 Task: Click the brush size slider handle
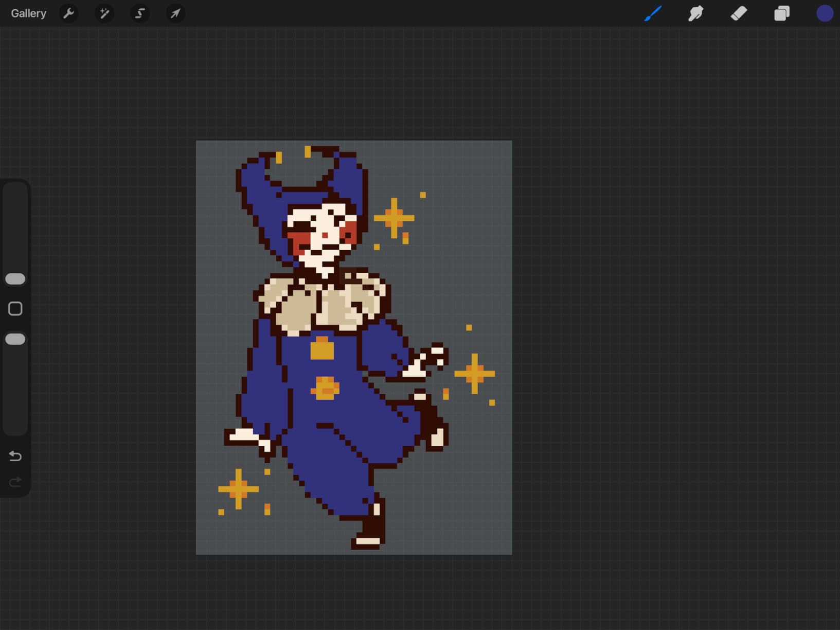coord(15,279)
